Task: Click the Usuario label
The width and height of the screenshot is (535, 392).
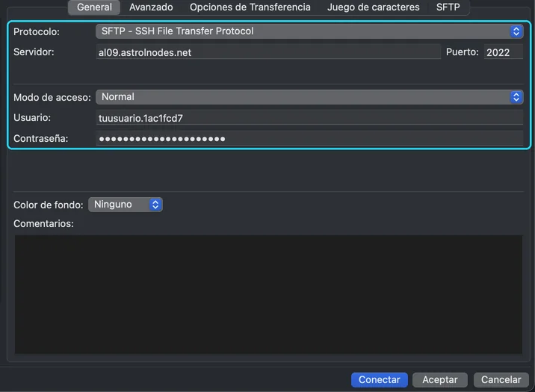Action: pos(32,118)
